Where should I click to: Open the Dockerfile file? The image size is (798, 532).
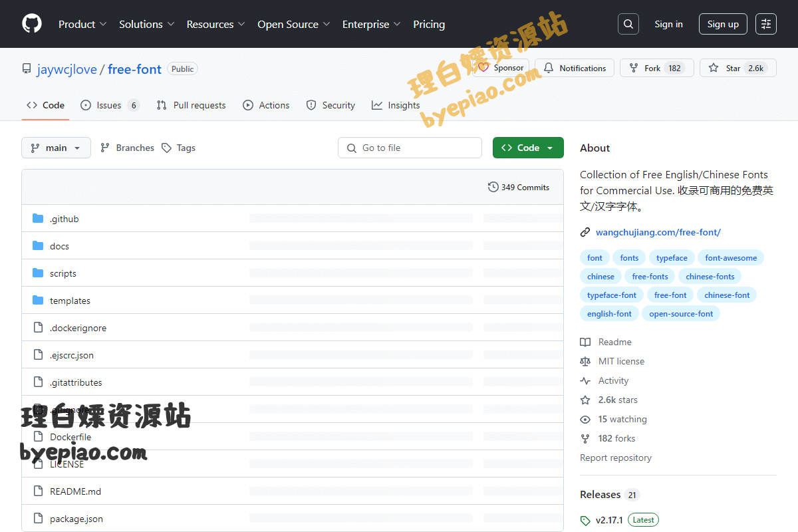(70, 437)
